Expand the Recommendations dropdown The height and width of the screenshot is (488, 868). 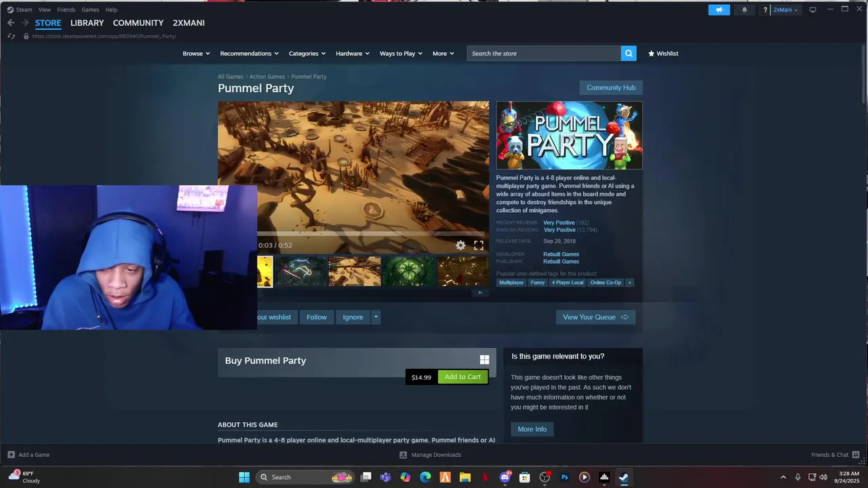[x=249, y=54]
